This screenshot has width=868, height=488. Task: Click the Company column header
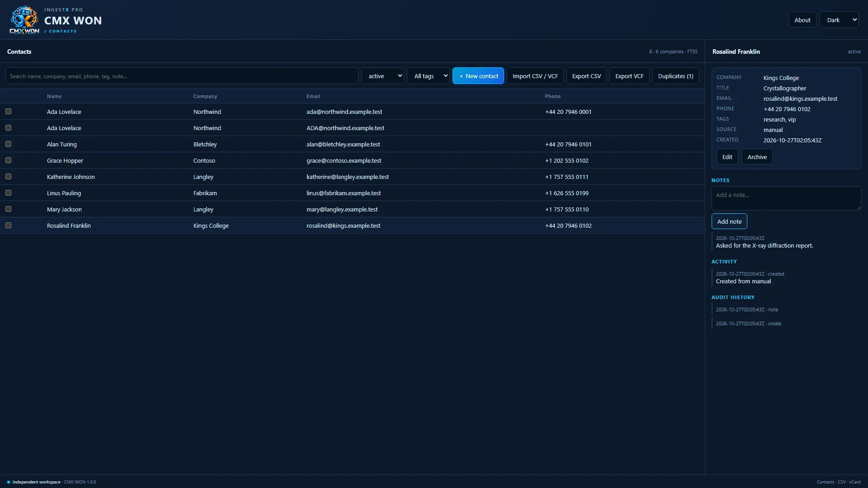click(205, 96)
